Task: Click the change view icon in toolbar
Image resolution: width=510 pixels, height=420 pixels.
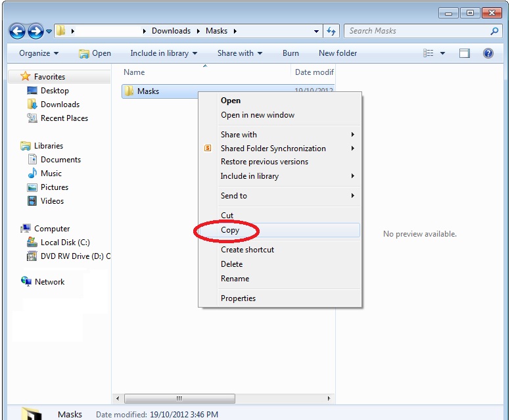Action: pos(429,53)
